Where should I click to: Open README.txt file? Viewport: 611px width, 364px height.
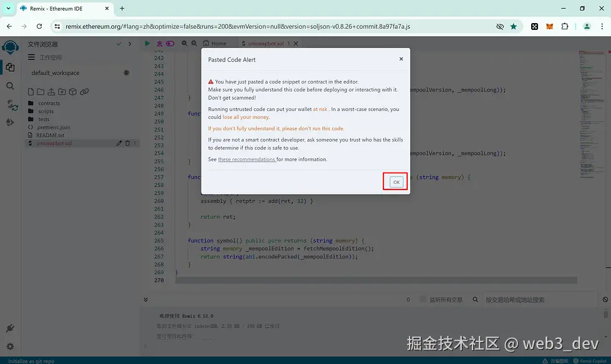click(50, 135)
